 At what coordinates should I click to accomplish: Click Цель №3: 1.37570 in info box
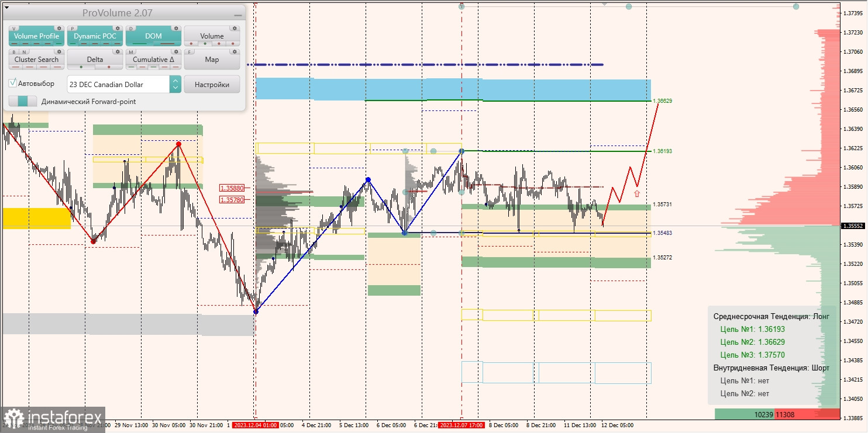753,355
